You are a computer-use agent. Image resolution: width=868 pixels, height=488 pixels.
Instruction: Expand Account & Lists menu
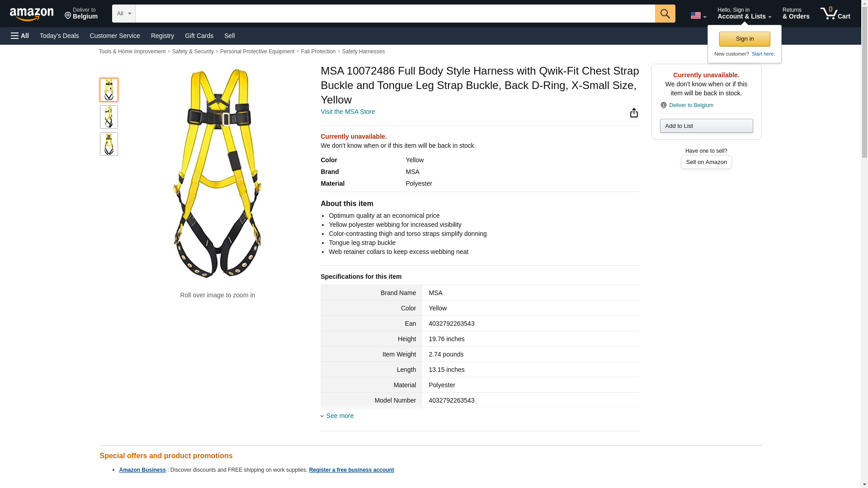point(744,14)
